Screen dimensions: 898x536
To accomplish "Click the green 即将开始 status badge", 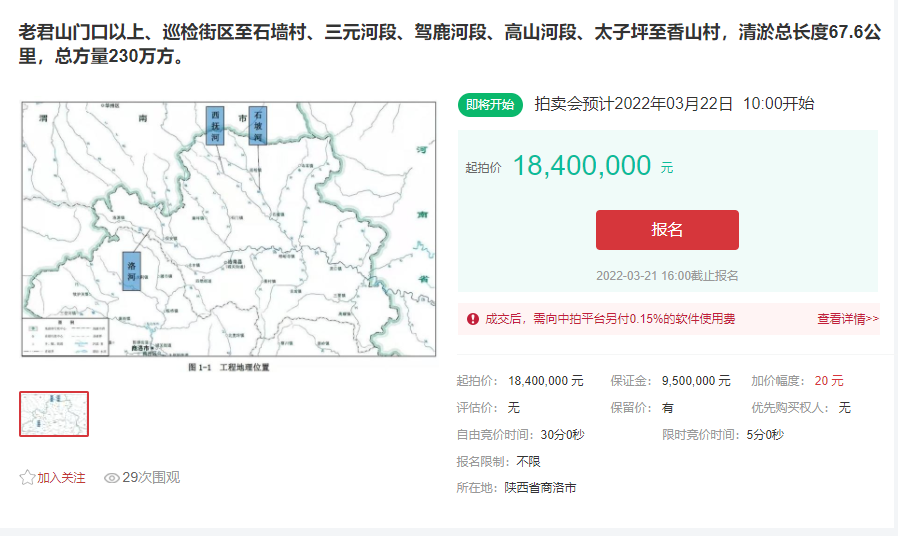I will pyautogui.click(x=490, y=104).
